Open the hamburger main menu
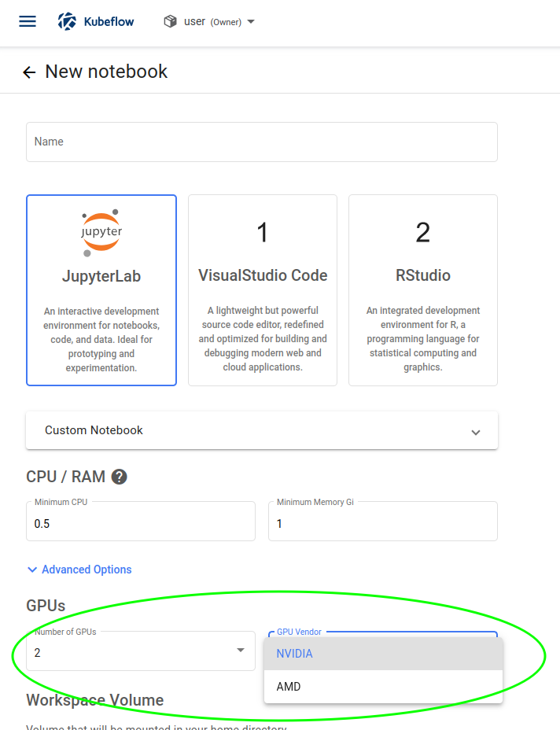This screenshot has width=560, height=730. coord(28,21)
